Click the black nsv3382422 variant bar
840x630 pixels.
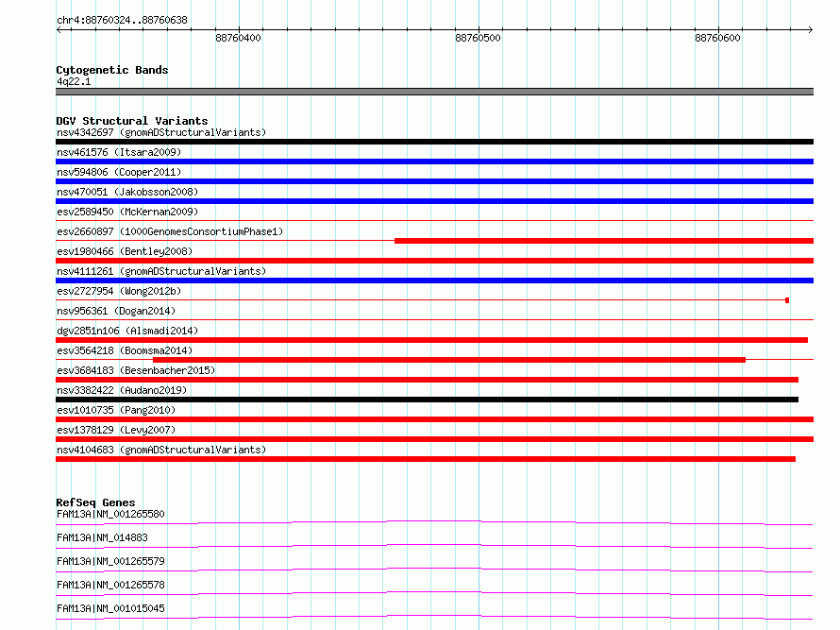point(427,400)
